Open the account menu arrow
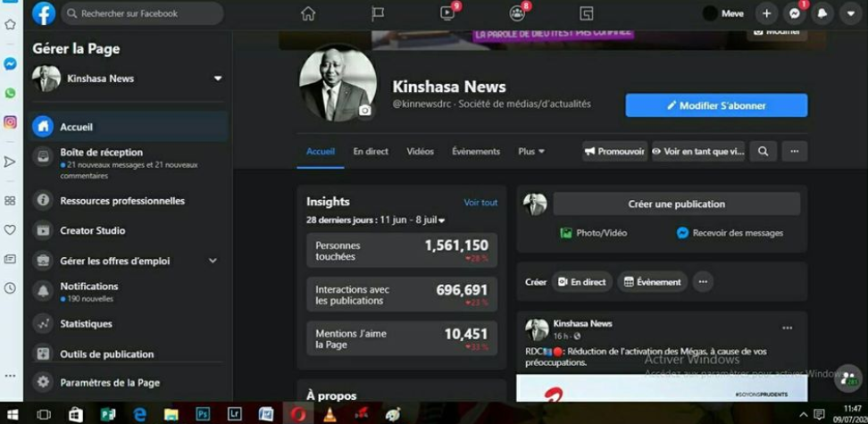The image size is (868, 424). 851,14
